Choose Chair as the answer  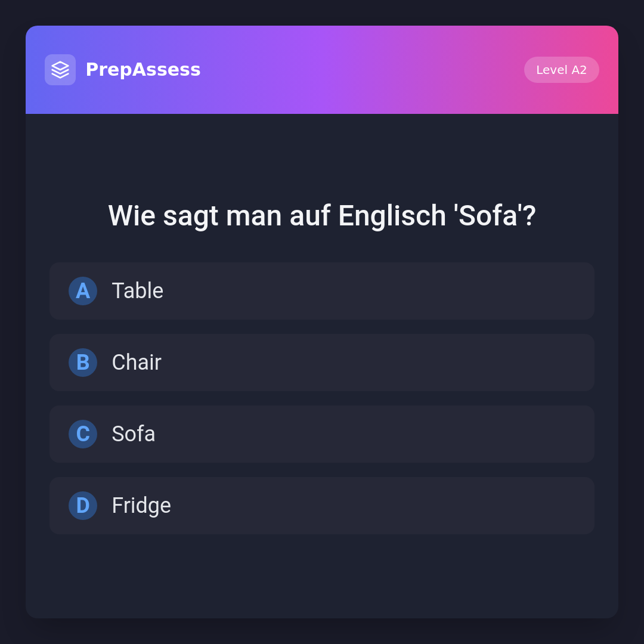pyautogui.click(x=137, y=363)
